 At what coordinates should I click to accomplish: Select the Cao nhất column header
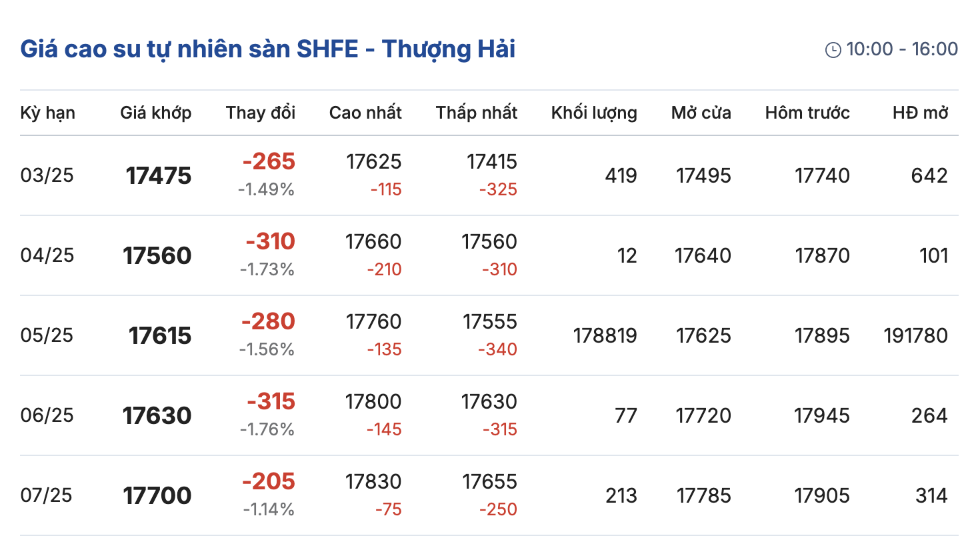(365, 113)
